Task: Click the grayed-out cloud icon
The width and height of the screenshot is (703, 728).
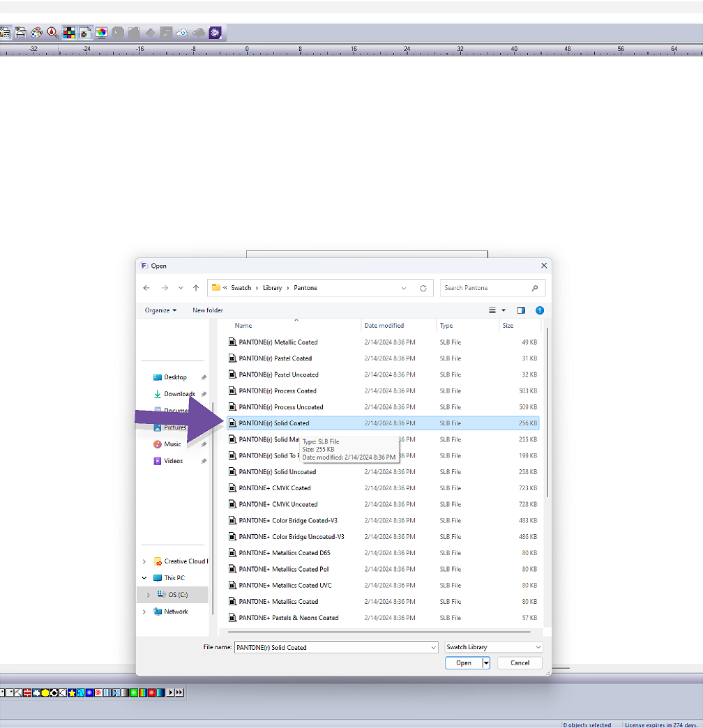Action: (x=198, y=33)
